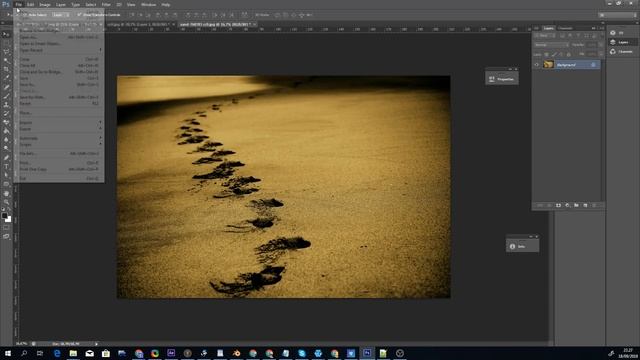Open the Auto-Select Layer dropdown
640x360 pixels.
[60, 15]
